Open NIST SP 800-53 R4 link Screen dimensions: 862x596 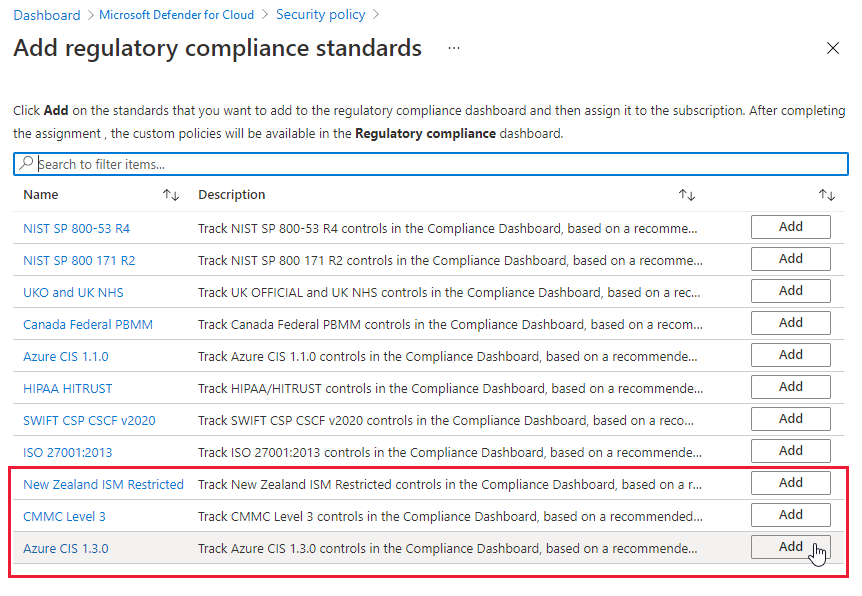tap(76, 229)
